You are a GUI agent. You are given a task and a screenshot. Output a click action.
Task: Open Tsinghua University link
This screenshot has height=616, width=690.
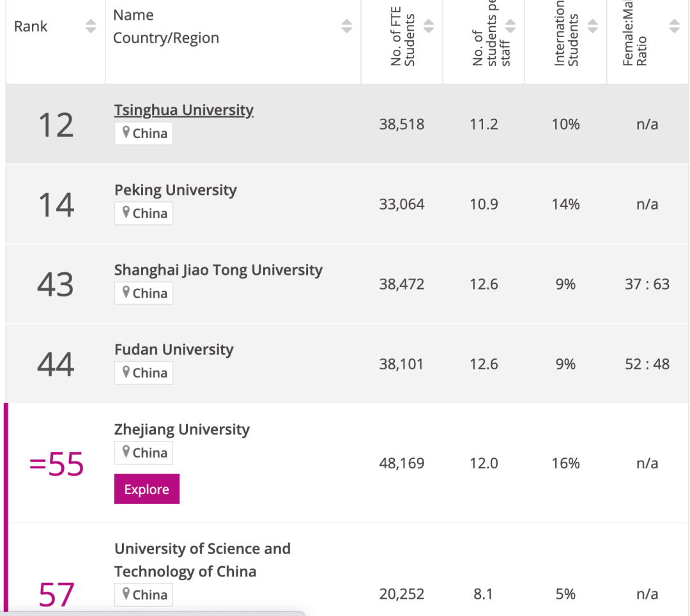[183, 110]
